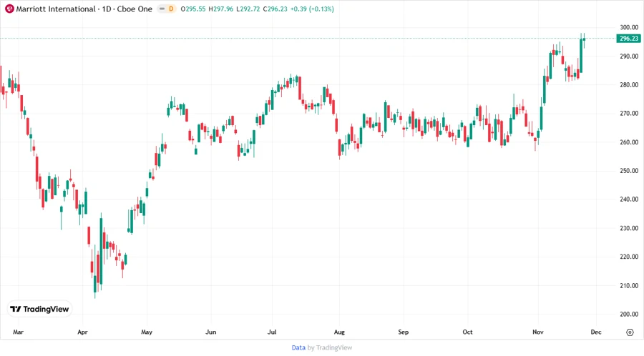Click the 290.00 price axis label
Viewport: 644px width, 356px height.
[x=629, y=56]
